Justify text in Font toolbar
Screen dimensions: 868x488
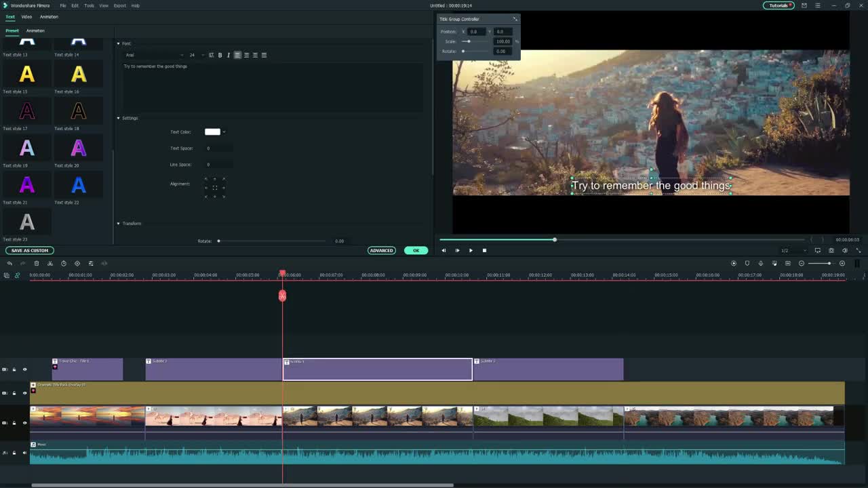[264, 55]
